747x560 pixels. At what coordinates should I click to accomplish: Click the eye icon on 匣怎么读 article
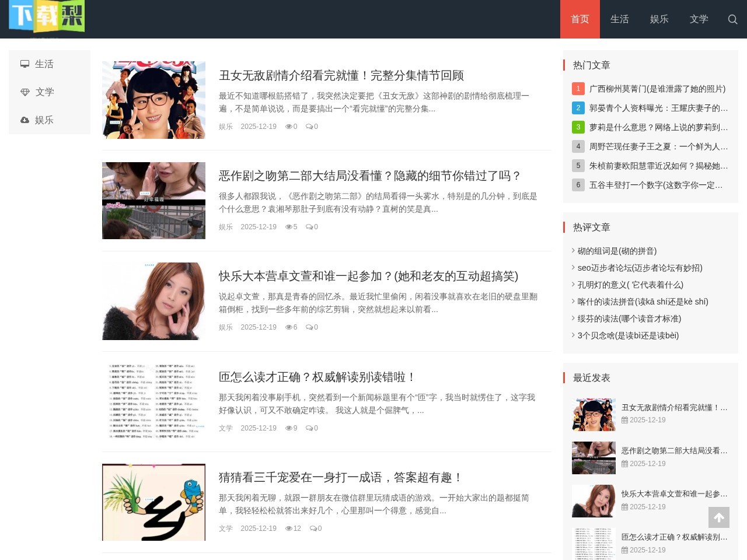pos(289,428)
